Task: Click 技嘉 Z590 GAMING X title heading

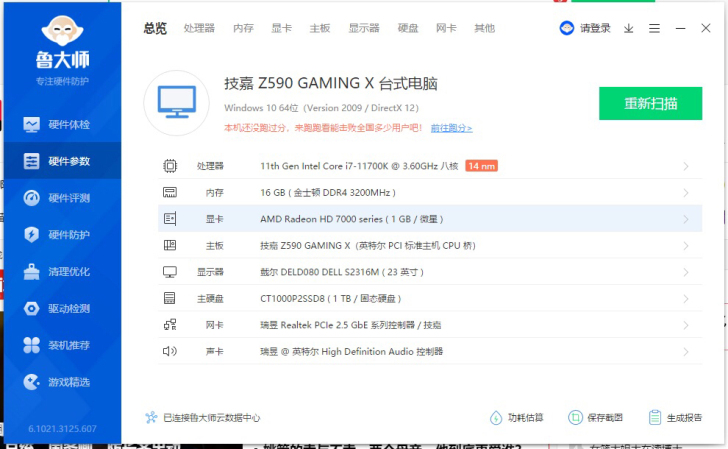Action: tap(331, 83)
